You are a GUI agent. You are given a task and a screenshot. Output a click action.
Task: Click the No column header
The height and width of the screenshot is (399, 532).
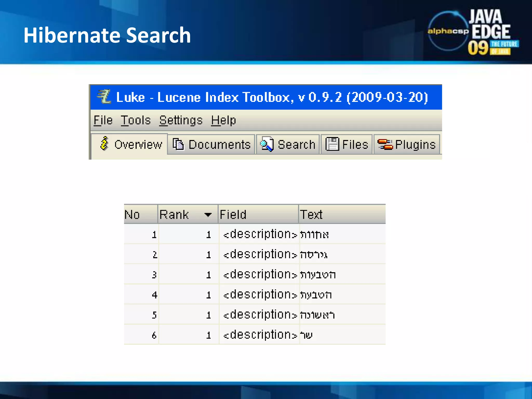click(140, 215)
